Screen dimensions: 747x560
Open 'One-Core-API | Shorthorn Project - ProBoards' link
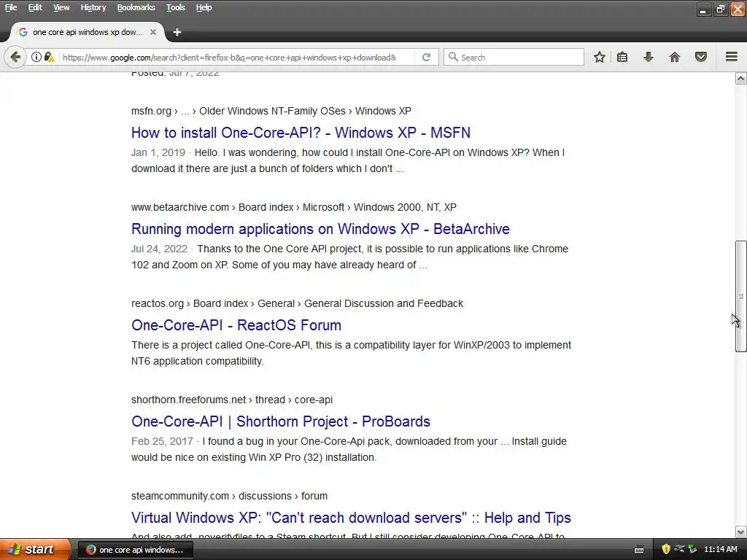tap(281, 421)
